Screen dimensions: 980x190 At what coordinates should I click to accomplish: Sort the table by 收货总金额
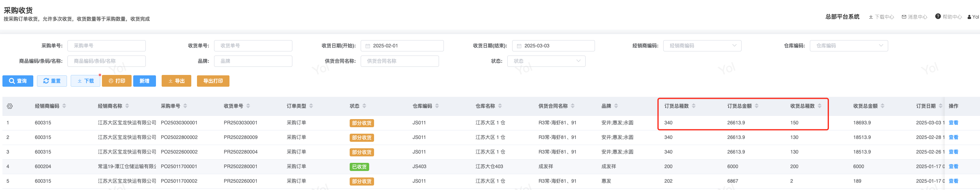coord(883,106)
